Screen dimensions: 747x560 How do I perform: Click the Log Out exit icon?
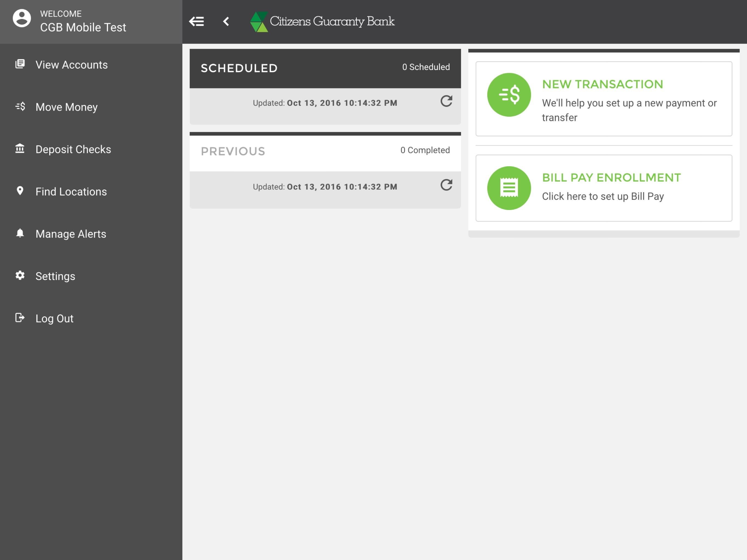pos(20,318)
